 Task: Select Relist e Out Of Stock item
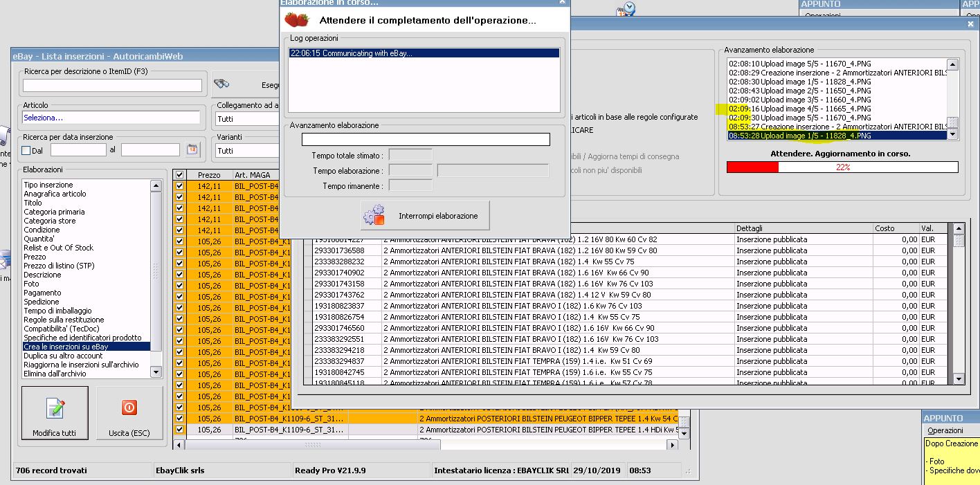tap(58, 248)
